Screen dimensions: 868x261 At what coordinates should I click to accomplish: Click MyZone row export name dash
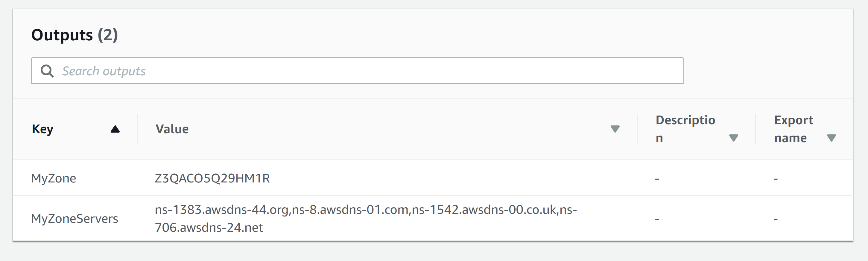point(775,179)
